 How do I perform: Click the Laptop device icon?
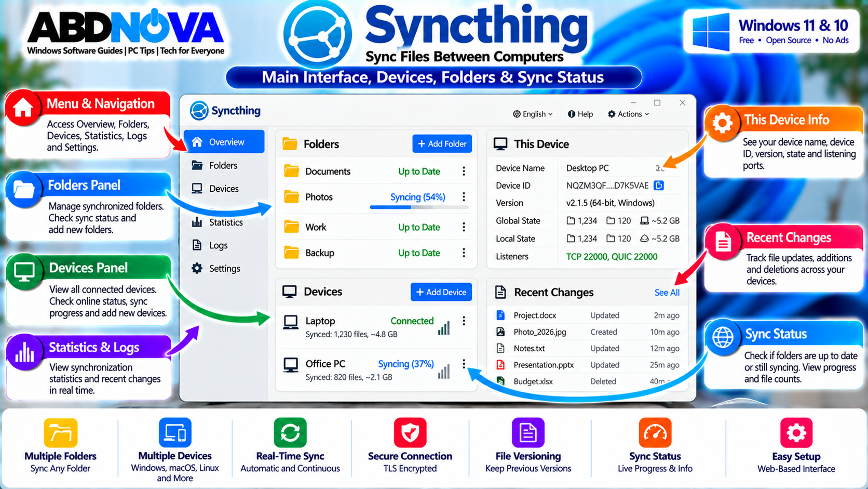291,322
